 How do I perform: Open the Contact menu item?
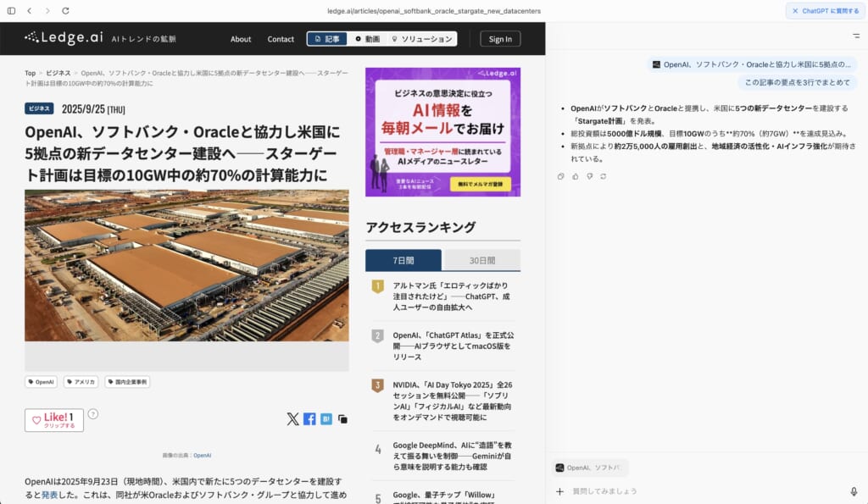point(281,38)
